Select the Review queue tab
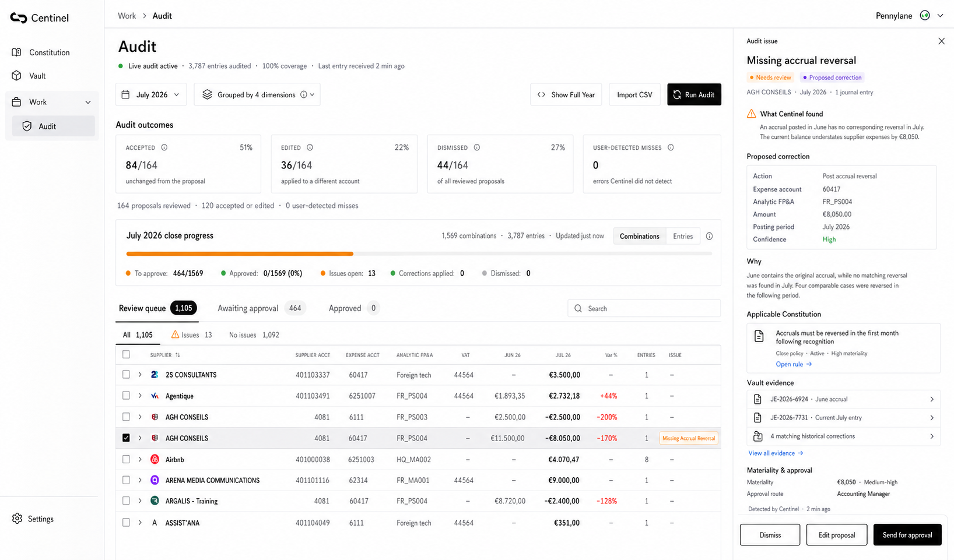954x560 pixels. coord(157,308)
